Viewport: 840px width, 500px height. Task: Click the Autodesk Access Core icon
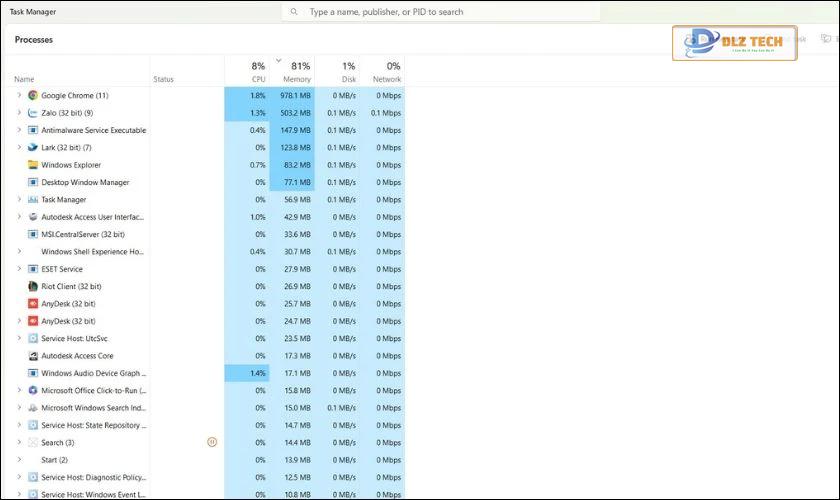point(33,356)
